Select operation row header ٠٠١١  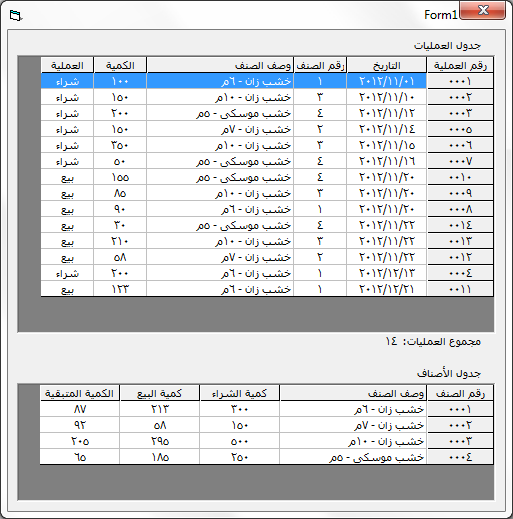point(460,289)
